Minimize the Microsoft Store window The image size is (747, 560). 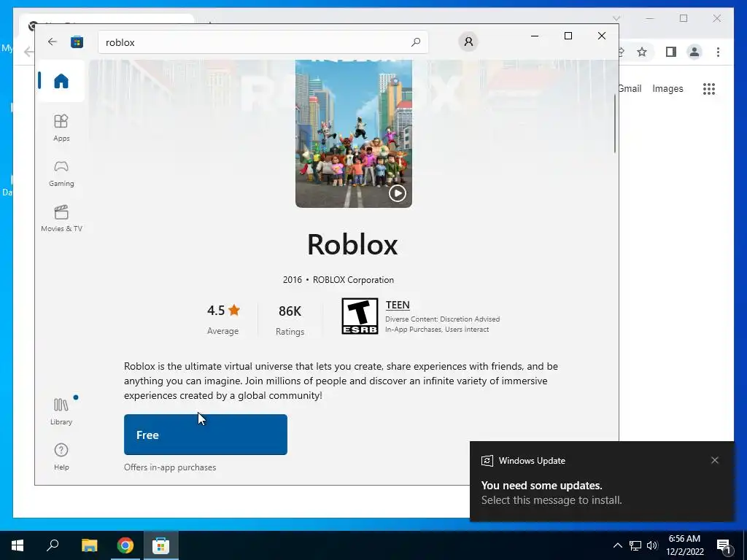click(x=535, y=36)
